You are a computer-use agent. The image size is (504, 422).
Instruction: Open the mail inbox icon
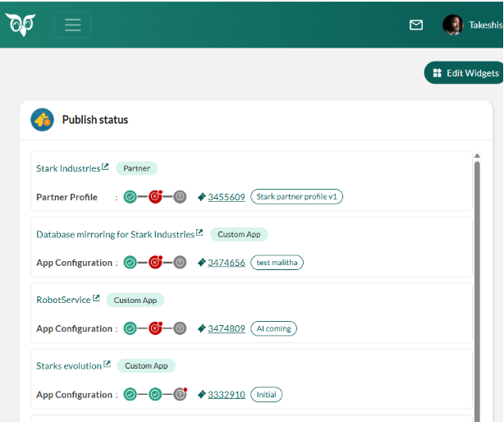[x=416, y=25]
